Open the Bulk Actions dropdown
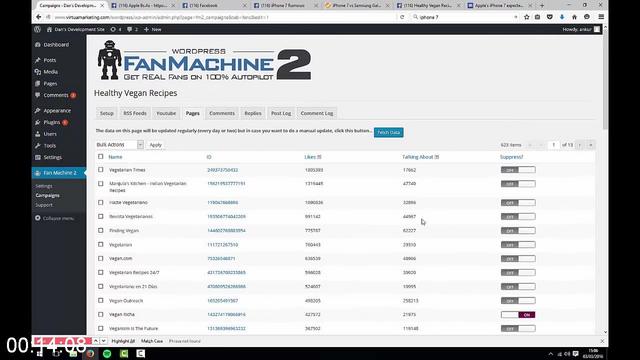 (119, 145)
